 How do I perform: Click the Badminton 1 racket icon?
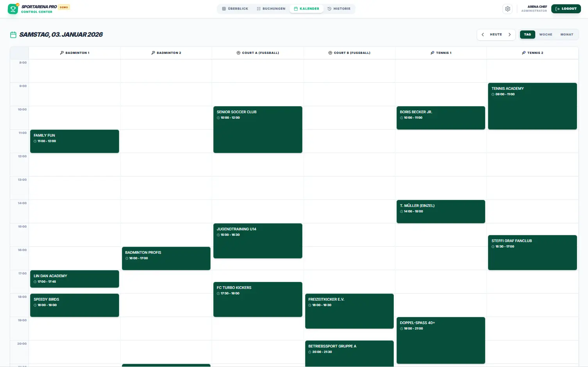click(x=62, y=53)
